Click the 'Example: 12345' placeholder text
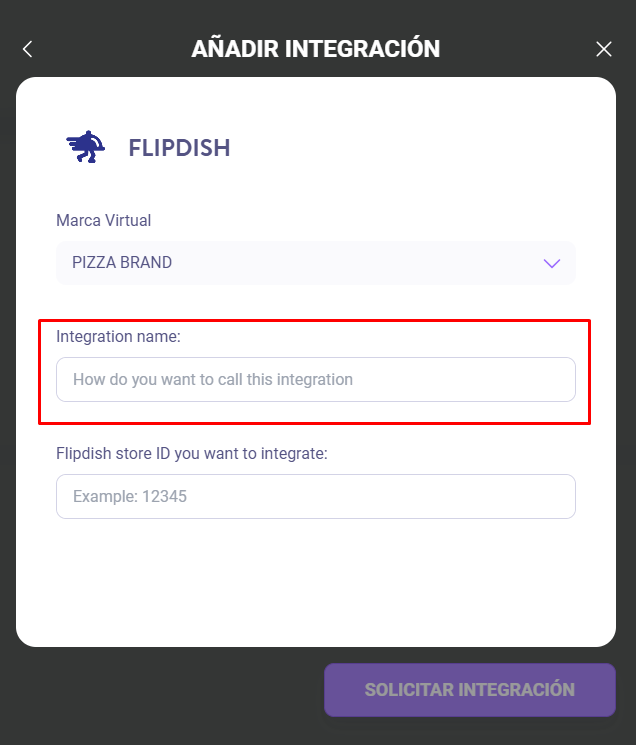Screen dimensions: 636x745 [x=130, y=496]
